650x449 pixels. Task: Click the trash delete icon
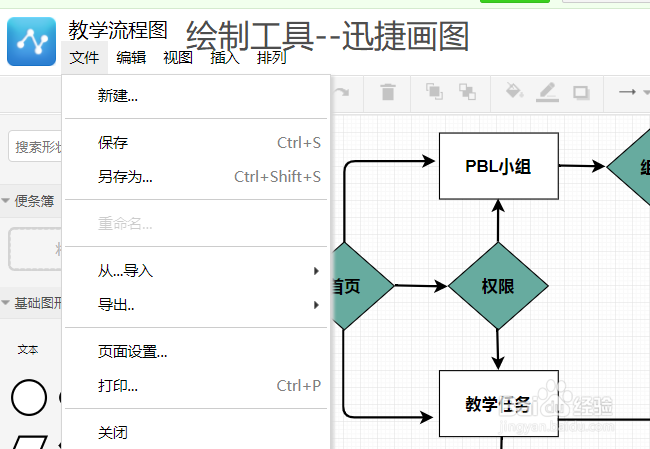(388, 92)
